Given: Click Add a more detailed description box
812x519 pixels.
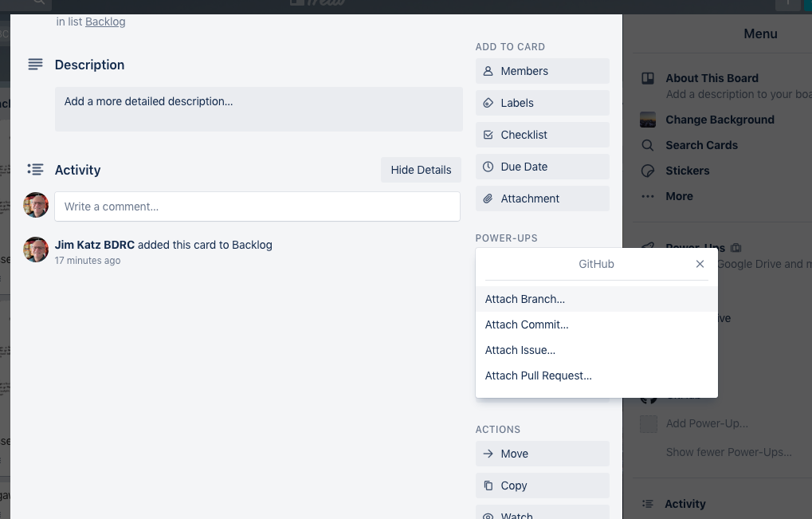Looking at the screenshot, I should pos(259,109).
